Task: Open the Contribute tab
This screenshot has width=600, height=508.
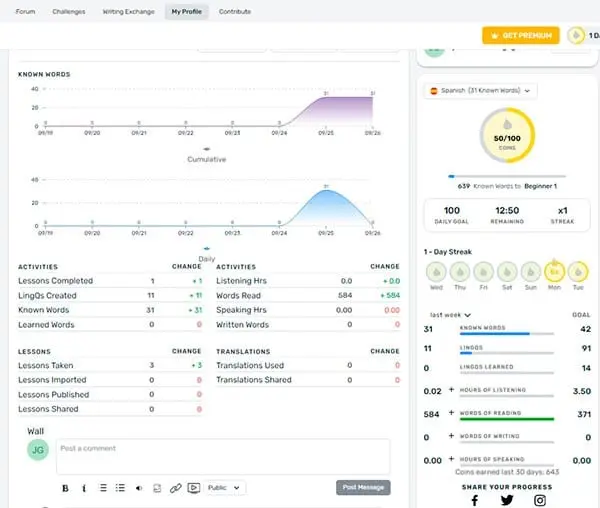Action: [235, 11]
